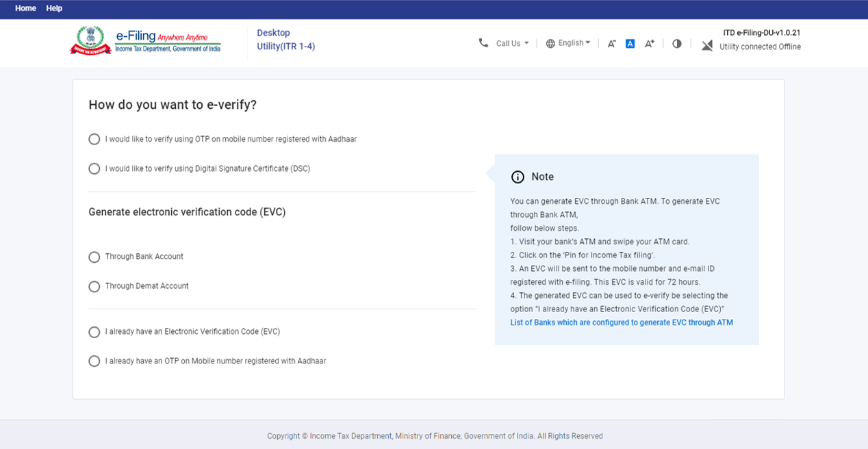The width and height of the screenshot is (868, 449).
Task: Open the Help menu
Action: coord(54,8)
